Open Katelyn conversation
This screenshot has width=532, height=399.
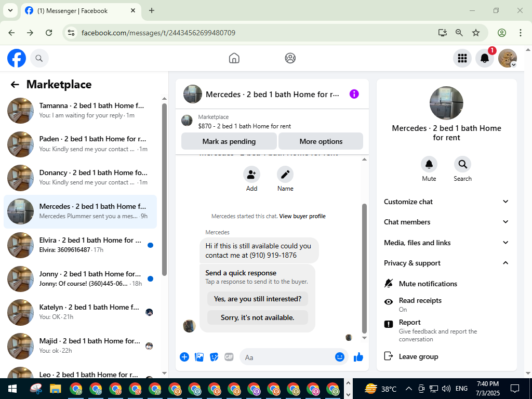tap(81, 312)
